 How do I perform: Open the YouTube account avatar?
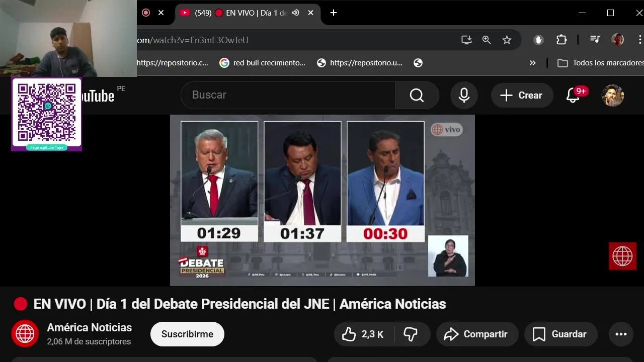coord(613,95)
